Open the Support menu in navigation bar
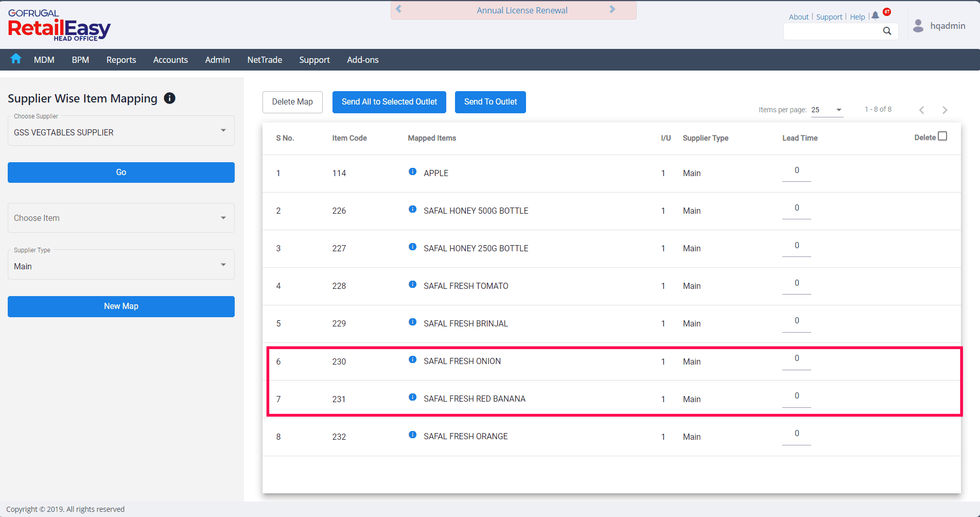The width and height of the screenshot is (980, 517). point(314,60)
